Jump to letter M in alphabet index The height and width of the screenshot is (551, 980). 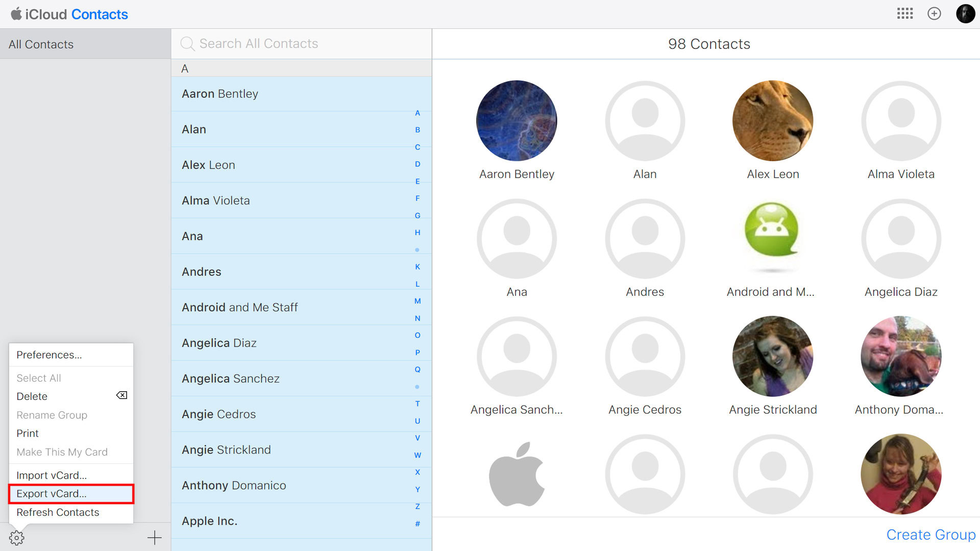[418, 301]
